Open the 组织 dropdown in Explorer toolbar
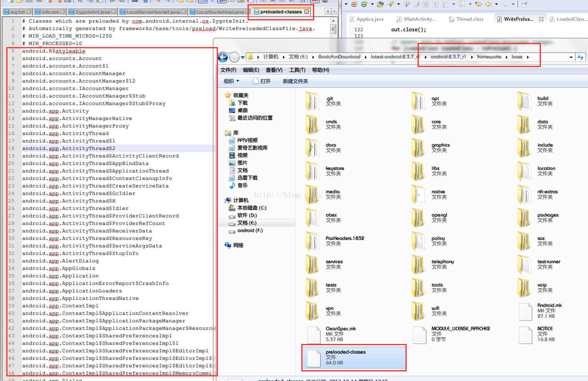 [x=232, y=81]
